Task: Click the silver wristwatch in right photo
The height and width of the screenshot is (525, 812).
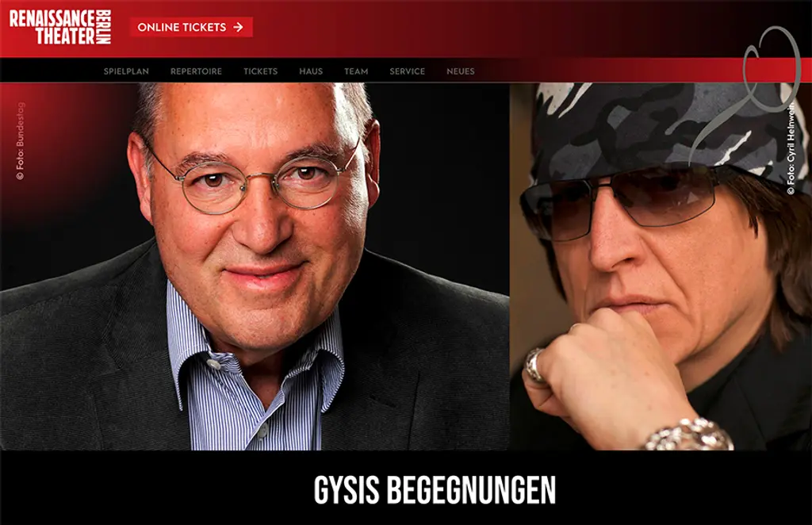Action: pyautogui.click(x=689, y=435)
